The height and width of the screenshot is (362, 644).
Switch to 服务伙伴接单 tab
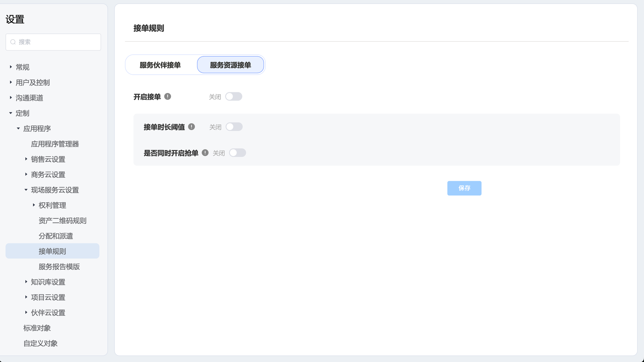pyautogui.click(x=160, y=65)
